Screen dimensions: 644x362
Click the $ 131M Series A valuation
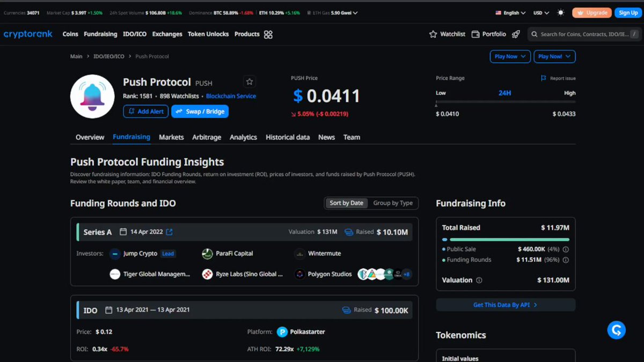(x=327, y=232)
